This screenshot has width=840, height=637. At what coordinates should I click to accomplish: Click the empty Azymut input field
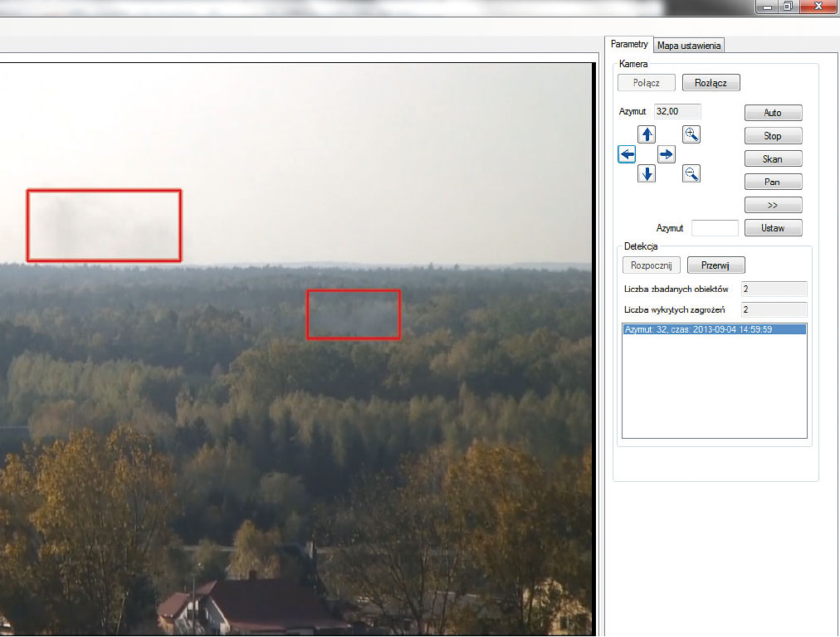pyautogui.click(x=715, y=228)
